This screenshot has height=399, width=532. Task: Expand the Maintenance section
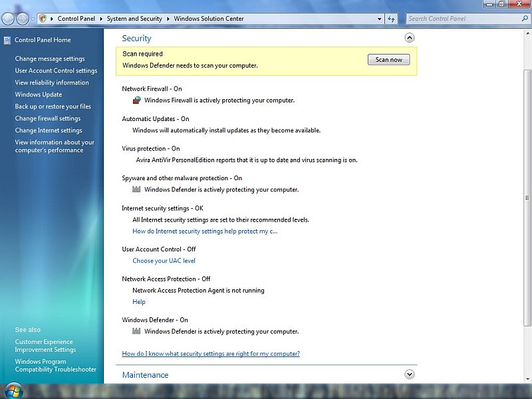pos(410,374)
